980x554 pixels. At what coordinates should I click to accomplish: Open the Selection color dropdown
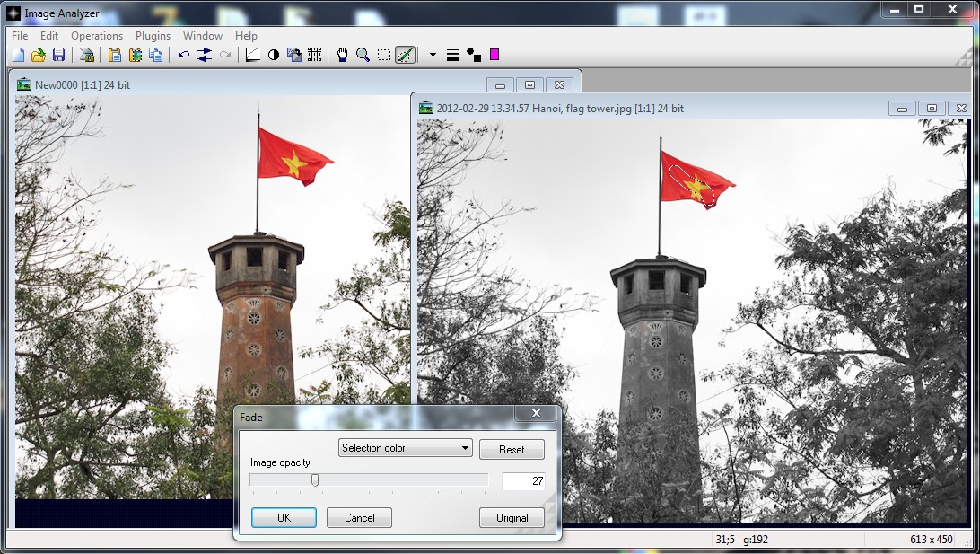(406, 448)
